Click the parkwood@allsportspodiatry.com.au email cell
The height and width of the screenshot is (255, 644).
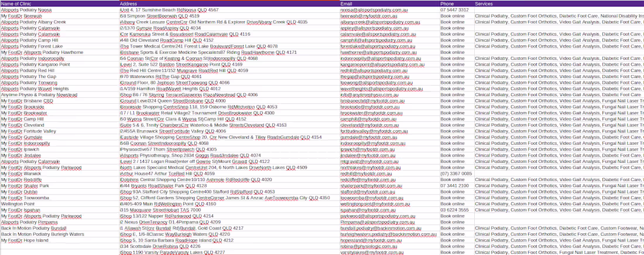pos(390,216)
